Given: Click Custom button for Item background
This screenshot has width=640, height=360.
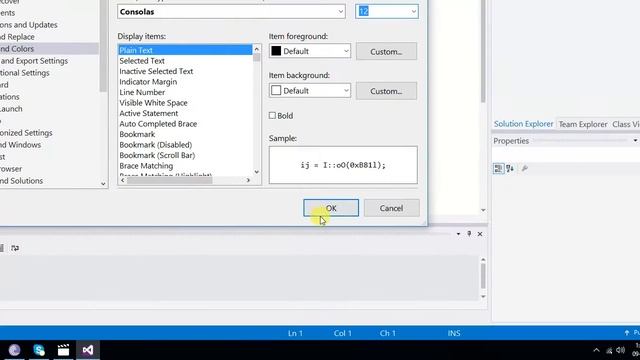Looking at the screenshot, I should coord(386,91).
